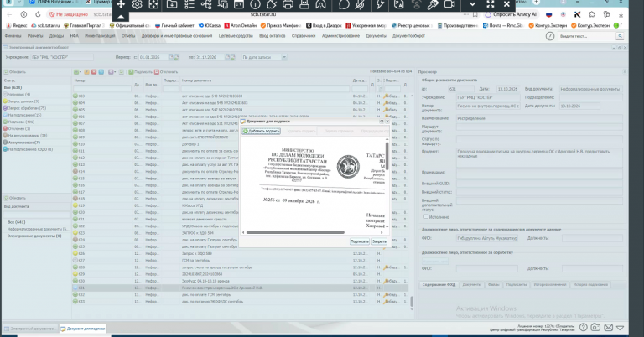Click Обновить above the Статус list
644x337 pixels.
[15, 72]
